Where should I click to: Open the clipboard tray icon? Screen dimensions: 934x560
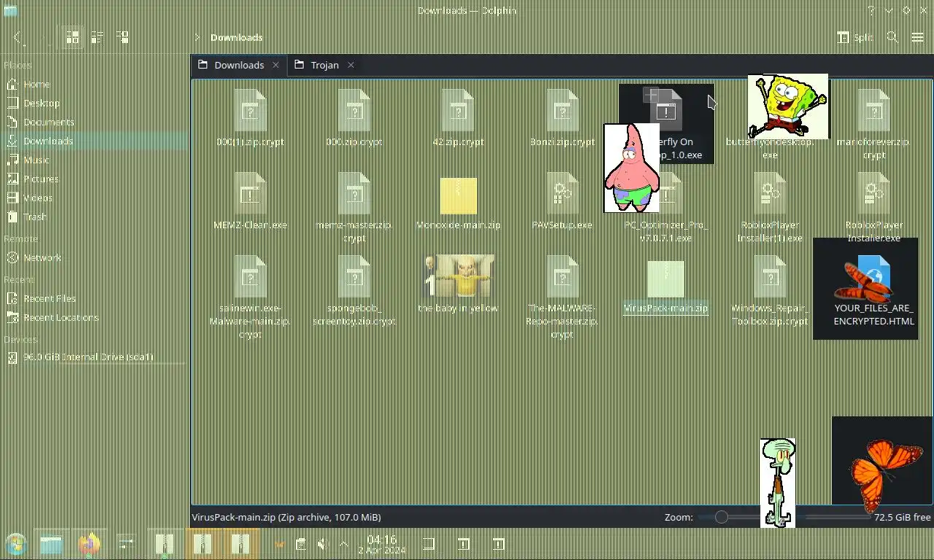[301, 544]
